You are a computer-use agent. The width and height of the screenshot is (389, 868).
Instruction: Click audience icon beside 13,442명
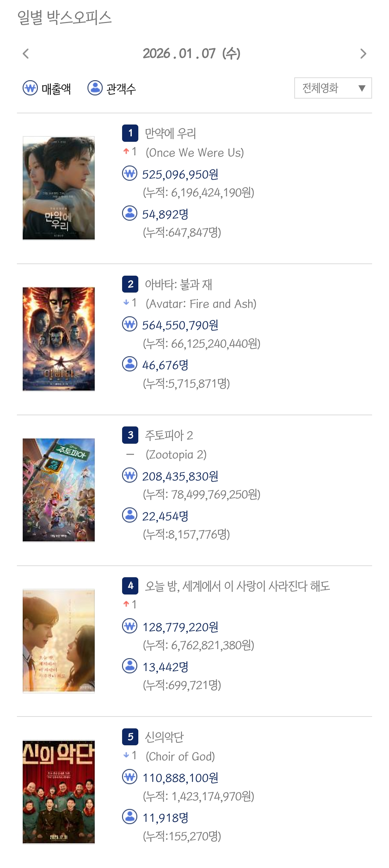point(130,666)
